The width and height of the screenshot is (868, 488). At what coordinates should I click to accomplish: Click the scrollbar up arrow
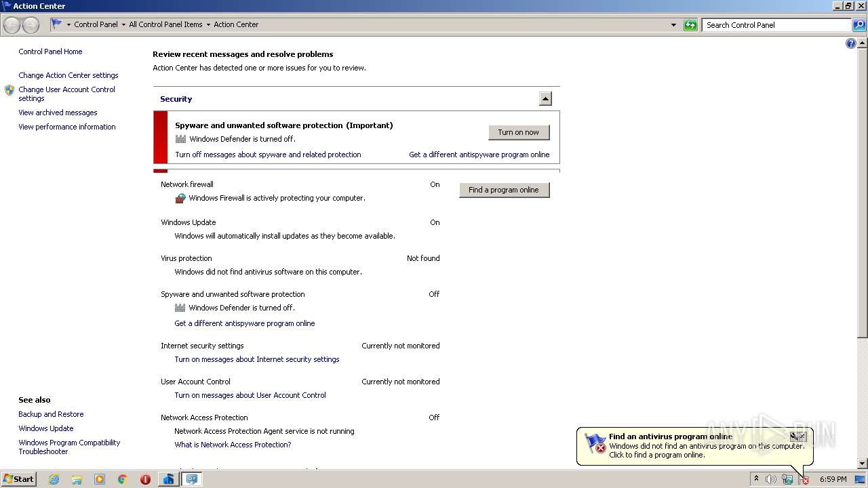[x=863, y=42]
